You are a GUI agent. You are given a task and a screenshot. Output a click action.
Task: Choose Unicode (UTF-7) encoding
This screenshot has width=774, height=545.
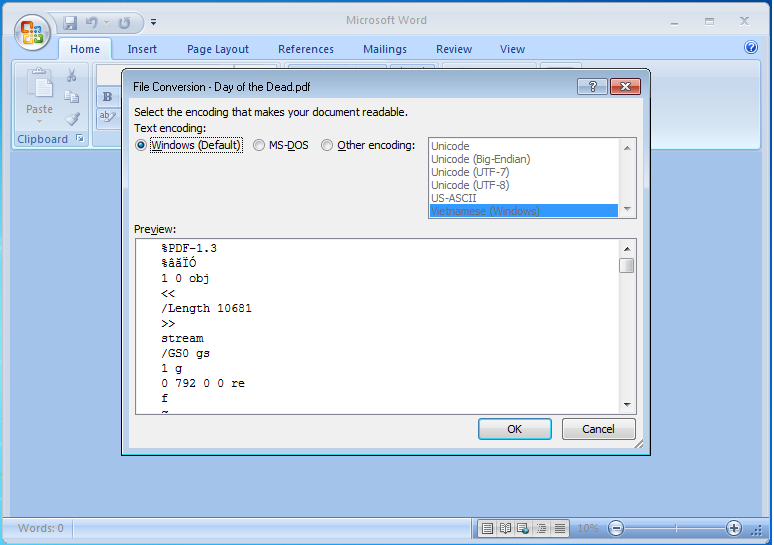[x=524, y=172]
